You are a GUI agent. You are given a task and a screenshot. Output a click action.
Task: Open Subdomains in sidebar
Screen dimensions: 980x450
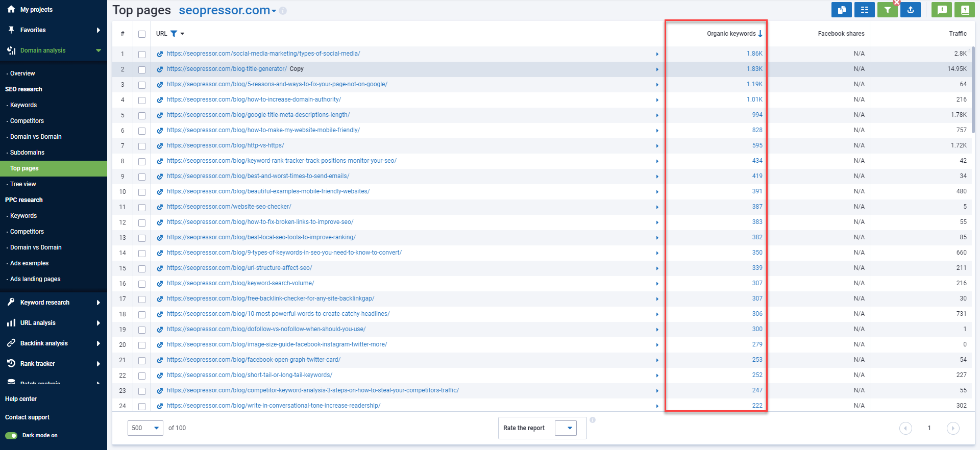coord(27,153)
